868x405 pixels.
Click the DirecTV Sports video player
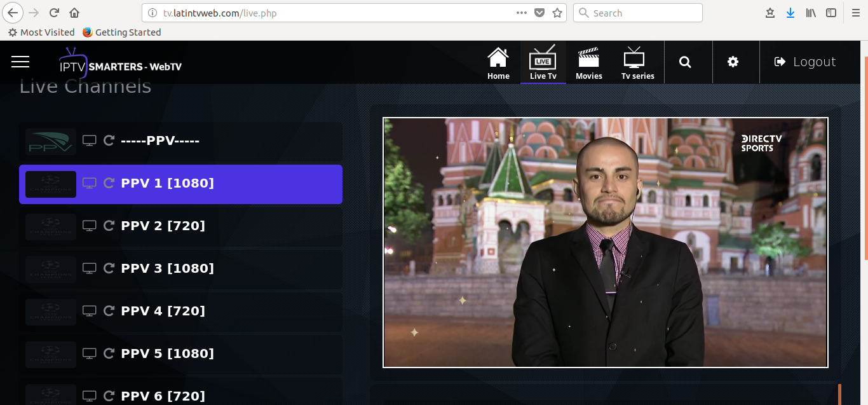(605, 242)
